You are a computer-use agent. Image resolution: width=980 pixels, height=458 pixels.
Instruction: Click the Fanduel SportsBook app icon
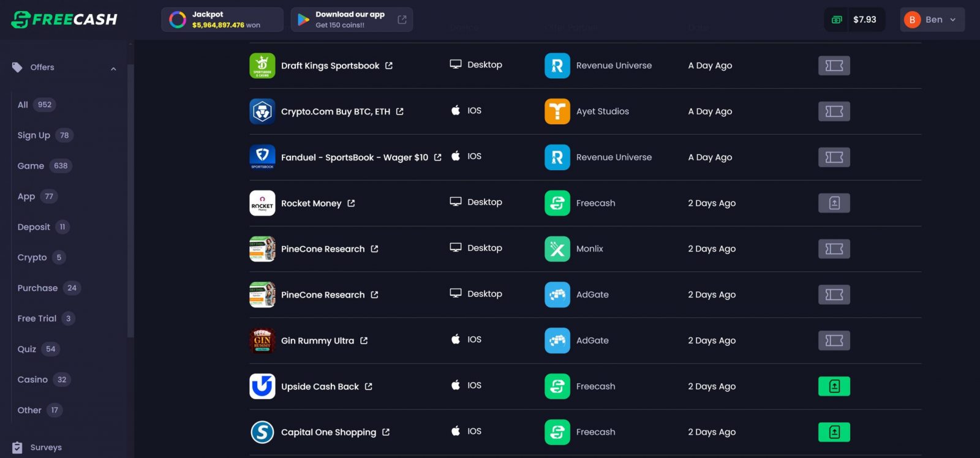262,157
